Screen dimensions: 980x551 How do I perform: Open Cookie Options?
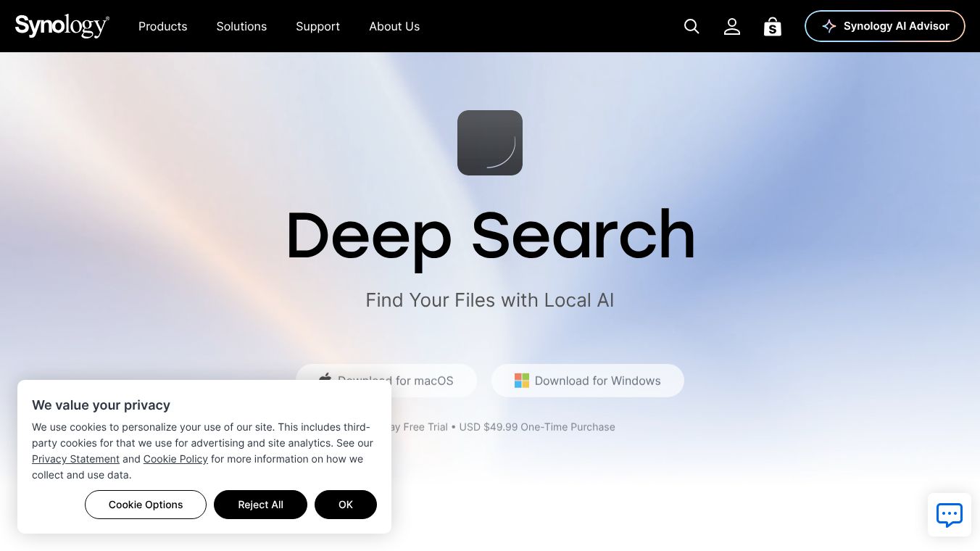pos(146,505)
